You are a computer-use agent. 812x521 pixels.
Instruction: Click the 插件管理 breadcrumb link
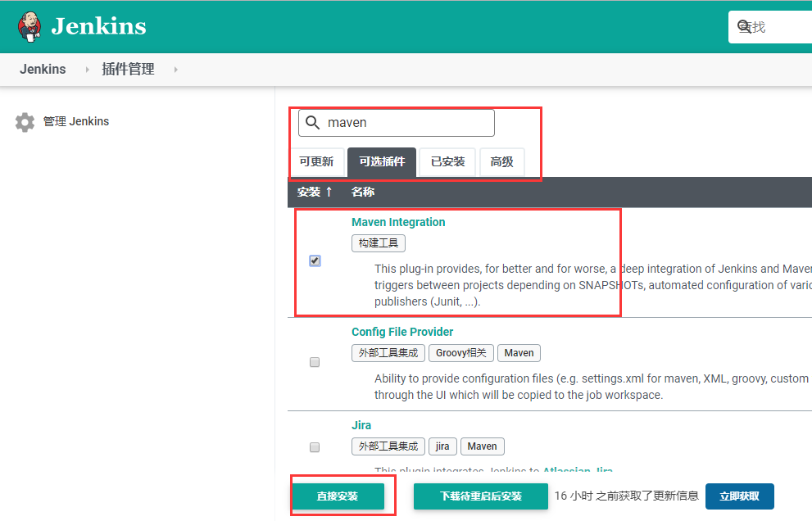[x=128, y=70]
